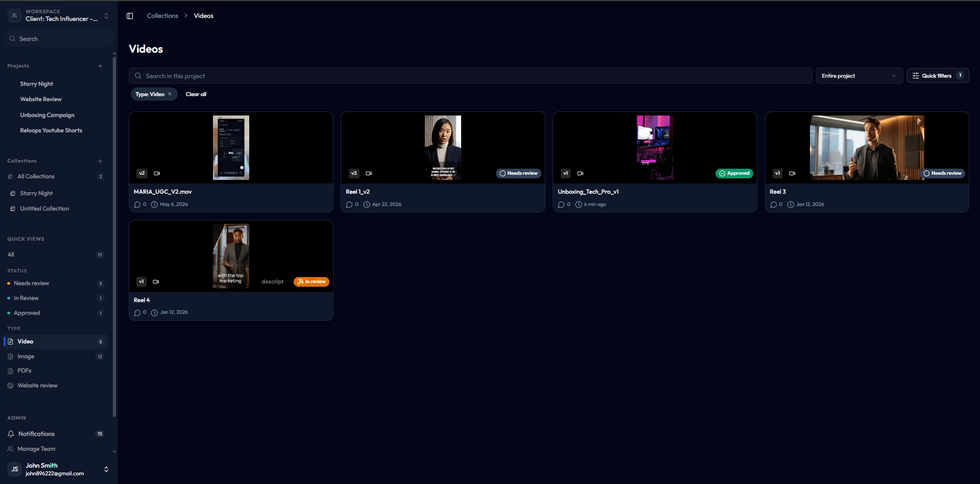This screenshot has width=980, height=484.
Task: Select Website review type filter
Action: click(56, 385)
